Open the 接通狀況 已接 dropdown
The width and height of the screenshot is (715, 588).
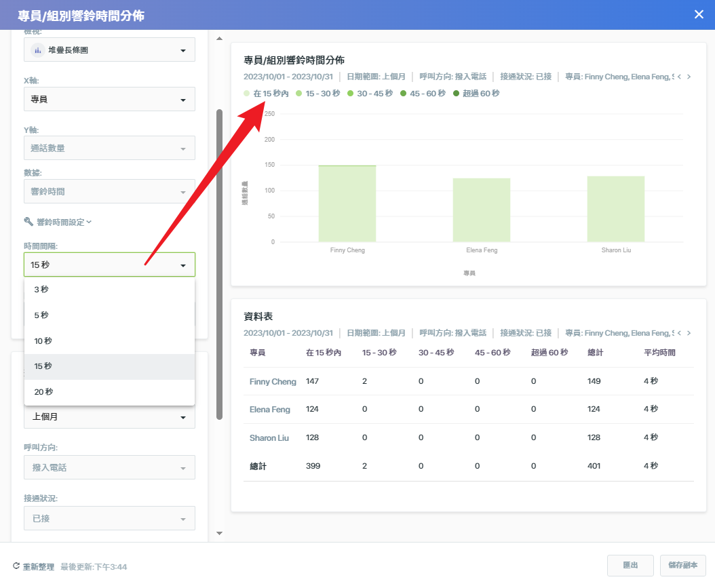click(109, 518)
